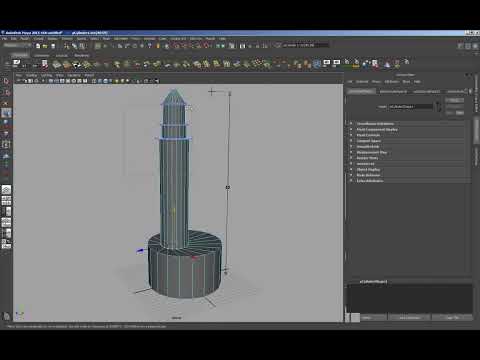Click the New Scene icon on status line
480x360 pixels.
38,46
